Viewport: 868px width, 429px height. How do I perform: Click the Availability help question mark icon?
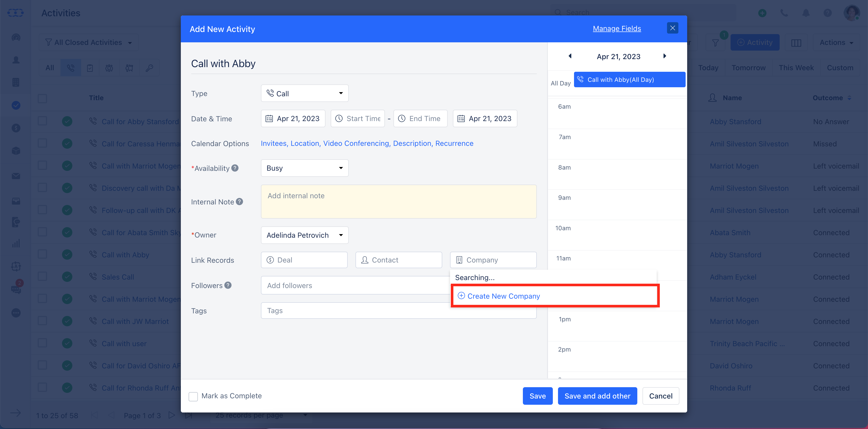coord(235,168)
